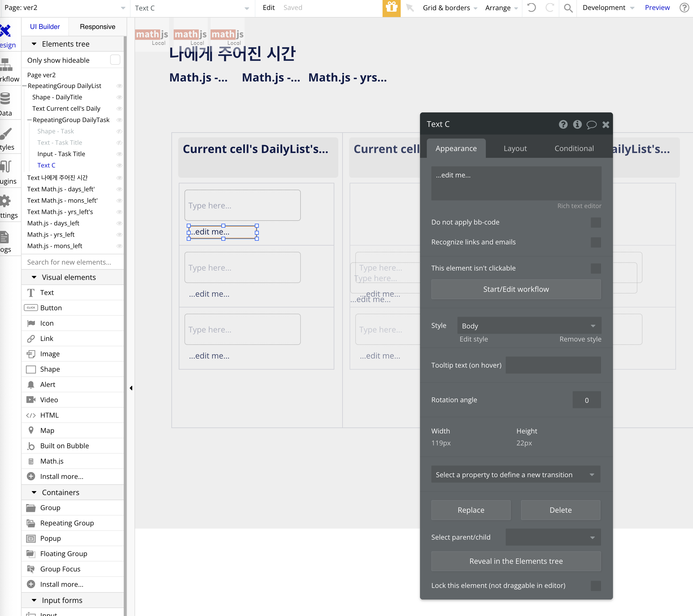Click the info icon in Text C panel
The width and height of the screenshot is (693, 616).
(x=577, y=125)
